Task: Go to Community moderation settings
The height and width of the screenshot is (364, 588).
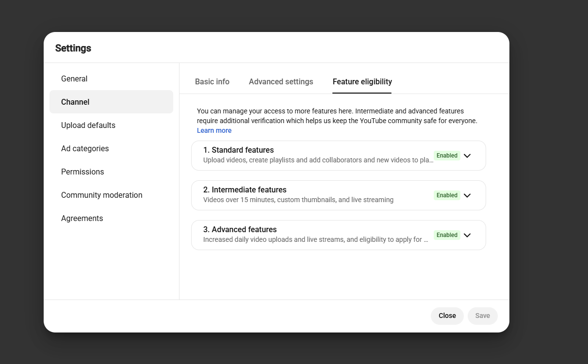Action: coord(111,195)
